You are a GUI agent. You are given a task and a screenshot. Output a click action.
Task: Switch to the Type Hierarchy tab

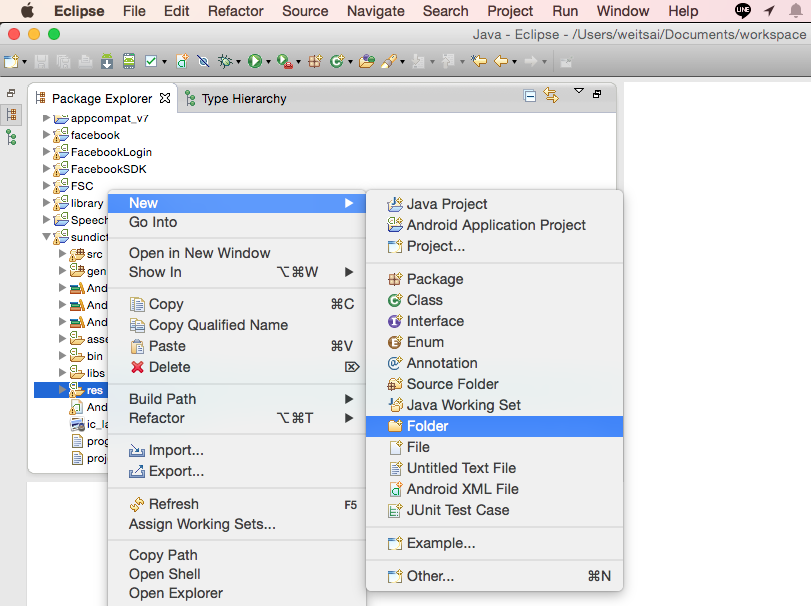point(235,98)
